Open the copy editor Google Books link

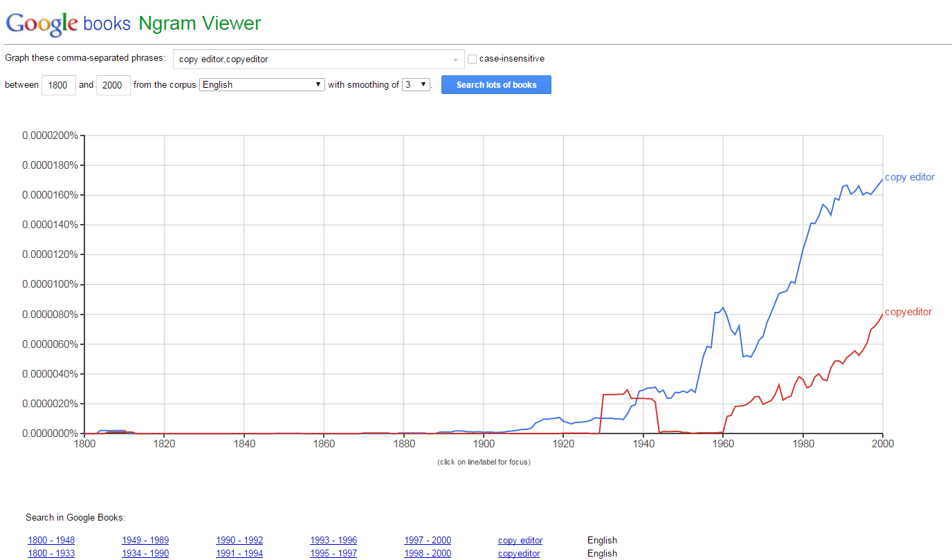520,541
